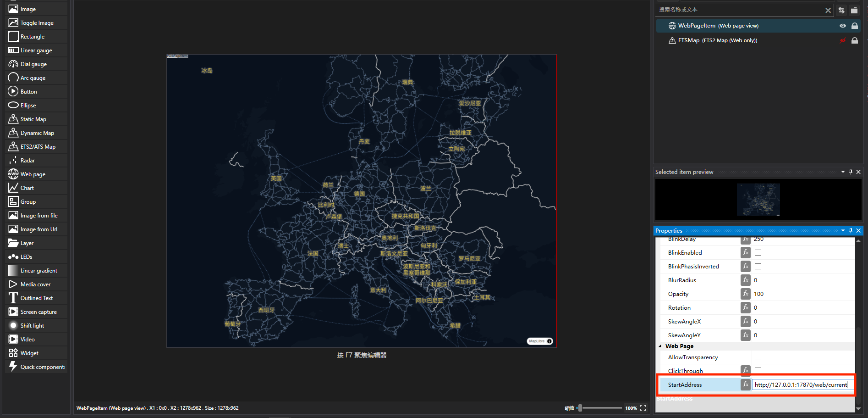Image resolution: width=868 pixels, height=418 pixels.
Task: Check the BlinkPhasisInverted checkbox
Action: 758,267
